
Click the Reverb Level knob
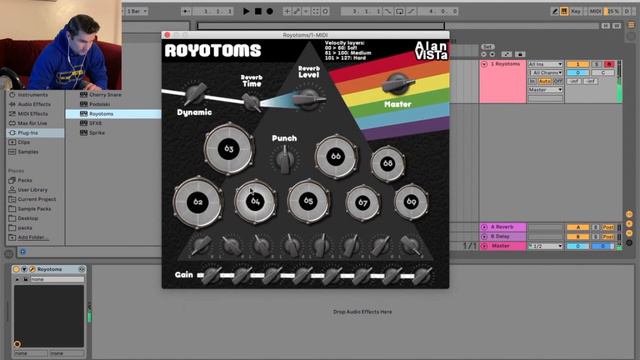point(308,99)
